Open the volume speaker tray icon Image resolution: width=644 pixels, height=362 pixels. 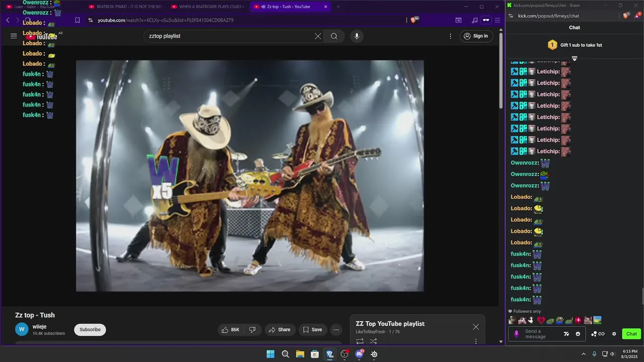613,354
